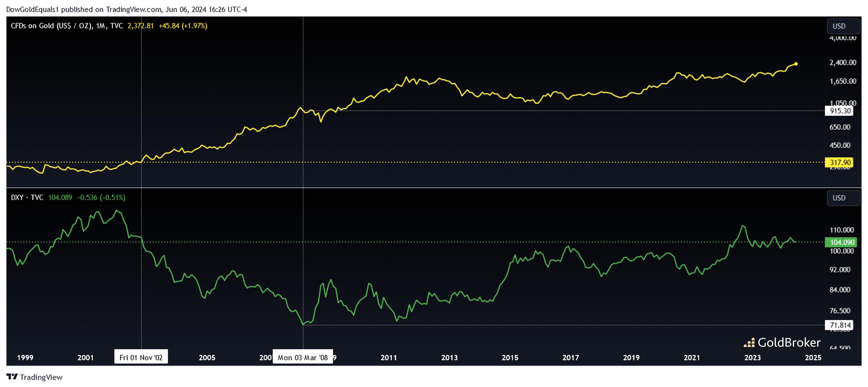Click the DXY value 104.089 in legend
The width and height of the screenshot is (868, 387).
(60, 197)
